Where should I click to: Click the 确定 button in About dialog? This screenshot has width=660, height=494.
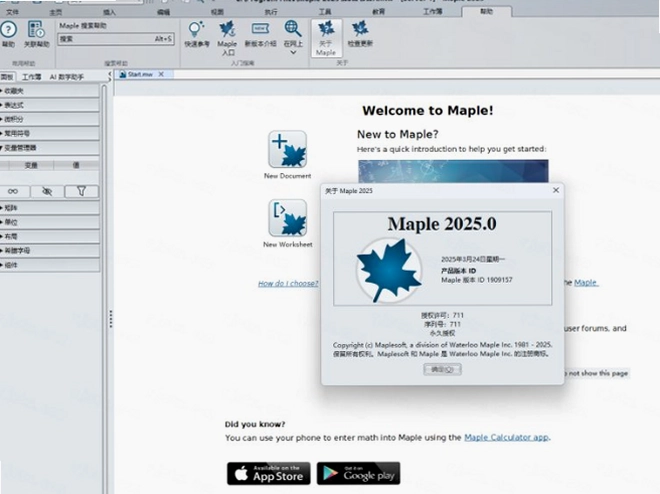(442, 369)
